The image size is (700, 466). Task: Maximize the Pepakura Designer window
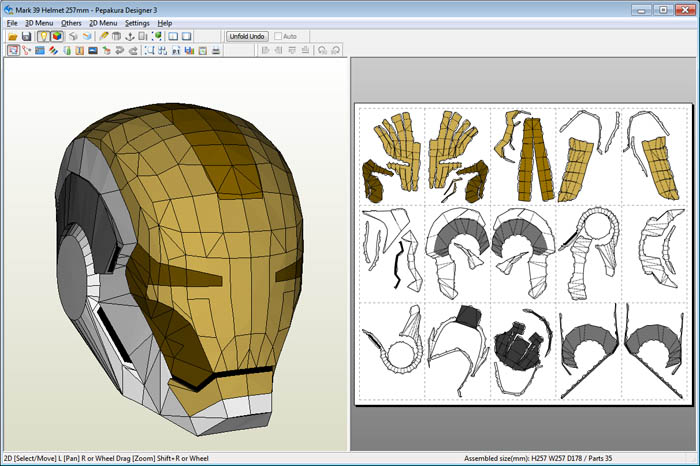click(x=663, y=9)
